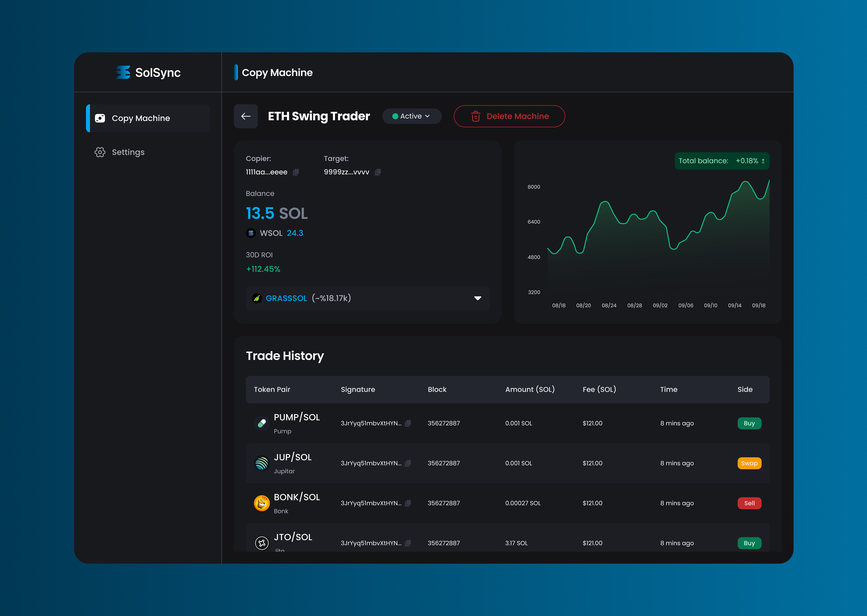Copy the BONK/SOL trade signature
The width and height of the screenshot is (867, 616).
(x=408, y=503)
